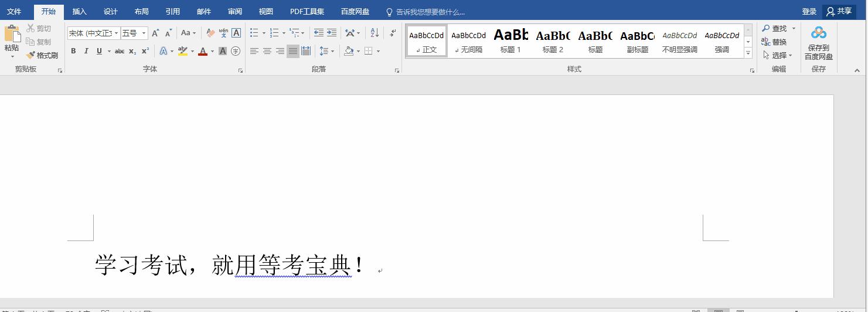Expand the borders dropdown arrow
The image size is (868, 312).
point(378,52)
